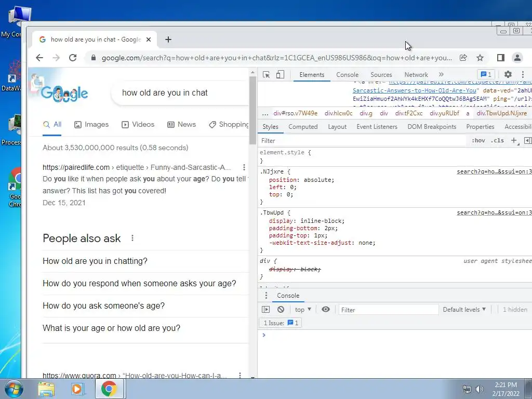Switch to Videos search results
The height and width of the screenshot is (399, 532).
coord(138,125)
